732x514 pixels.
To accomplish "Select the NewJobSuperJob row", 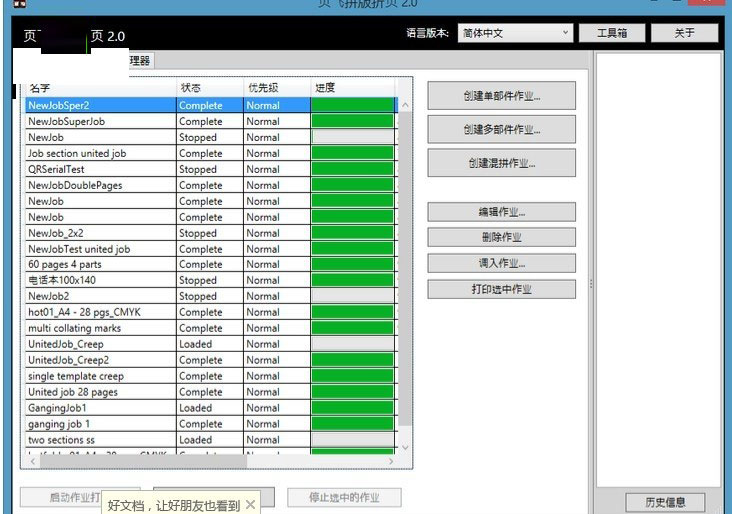I will 210,121.
